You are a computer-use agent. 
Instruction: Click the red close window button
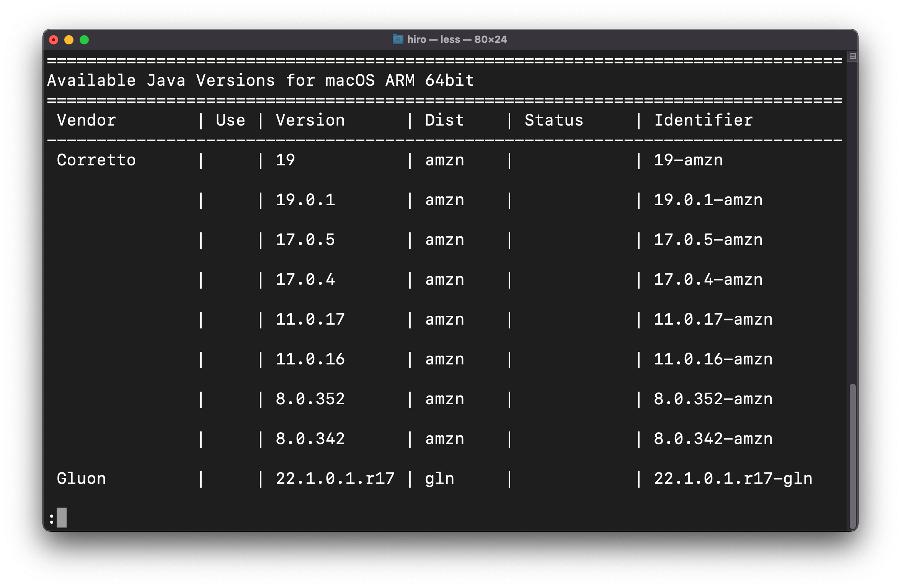coord(54,40)
